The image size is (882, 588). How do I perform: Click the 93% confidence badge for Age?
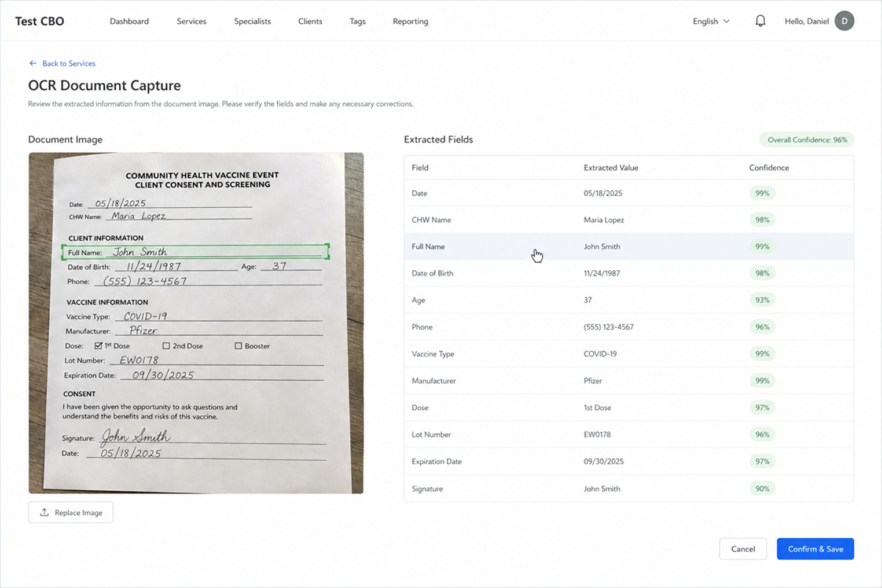tap(762, 300)
